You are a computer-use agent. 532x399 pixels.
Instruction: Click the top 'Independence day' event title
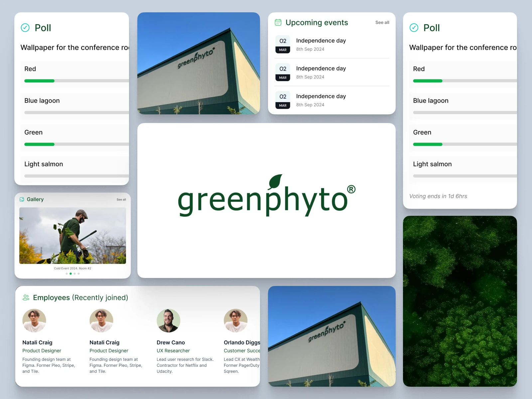pos(321,41)
